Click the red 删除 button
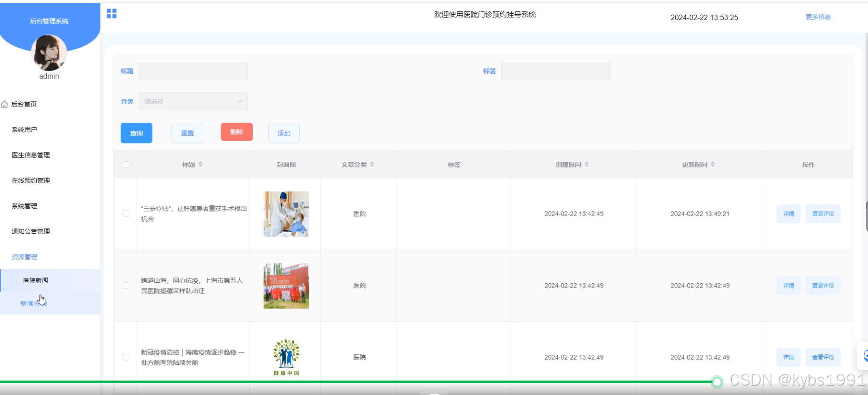The height and width of the screenshot is (395, 868). [237, 132]
